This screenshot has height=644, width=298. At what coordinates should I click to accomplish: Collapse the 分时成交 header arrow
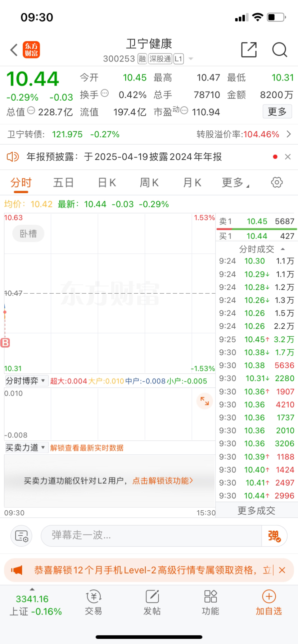[283, 249]
